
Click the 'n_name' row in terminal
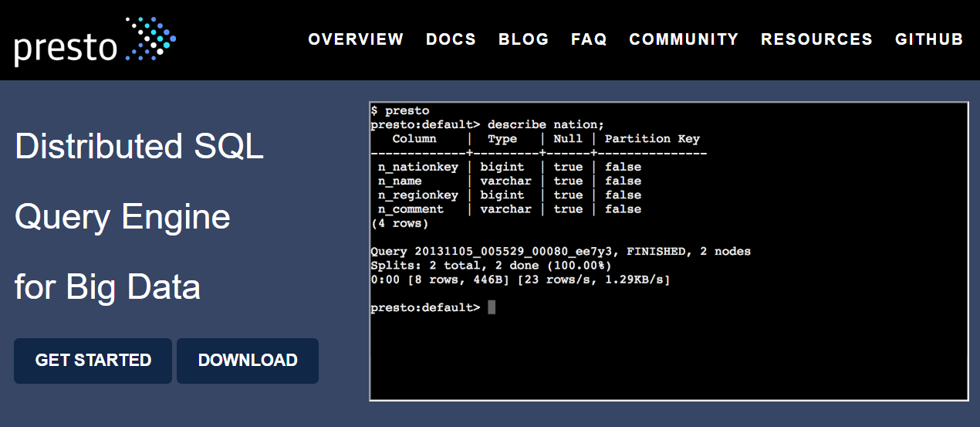click(509, 181)
